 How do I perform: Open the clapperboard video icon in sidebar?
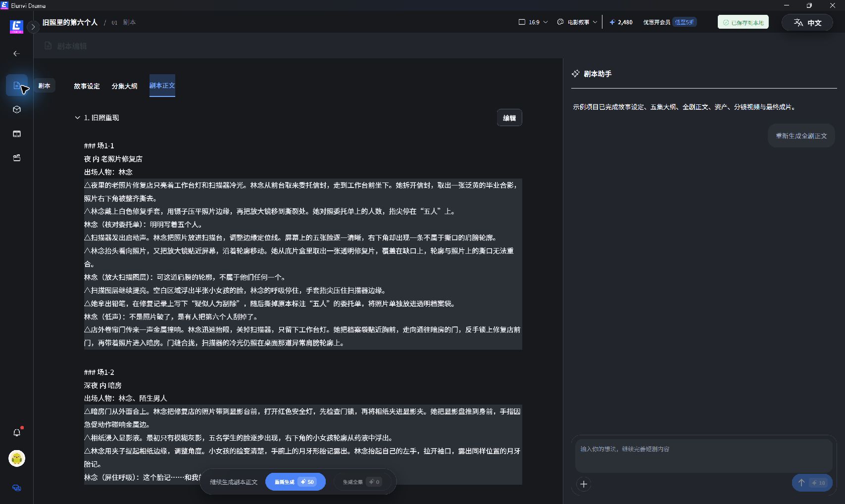point(17,158)
